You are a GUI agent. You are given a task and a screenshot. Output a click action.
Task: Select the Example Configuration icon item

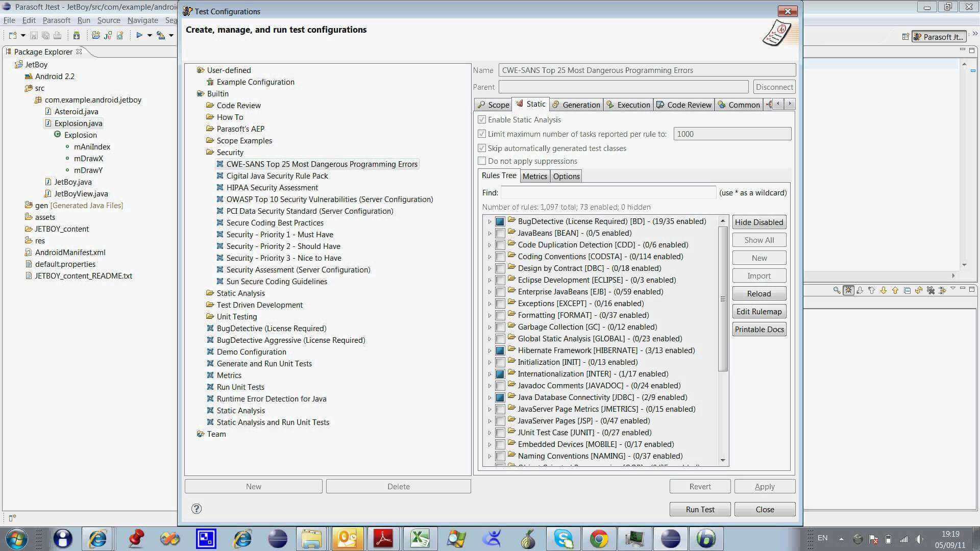coord(210,82)
